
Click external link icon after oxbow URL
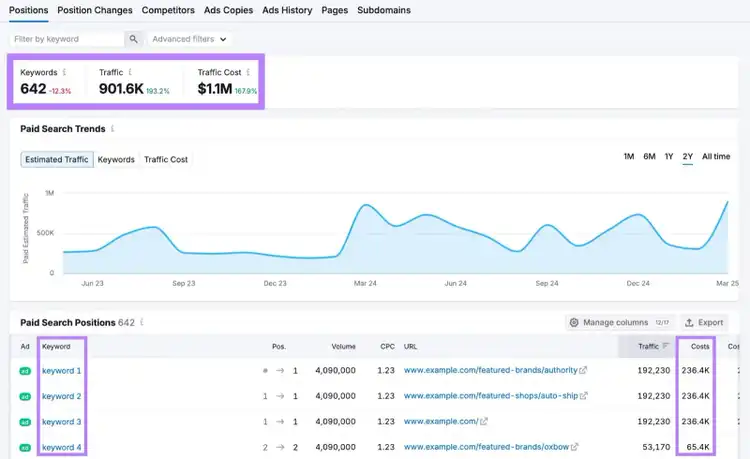coord(574,447)
